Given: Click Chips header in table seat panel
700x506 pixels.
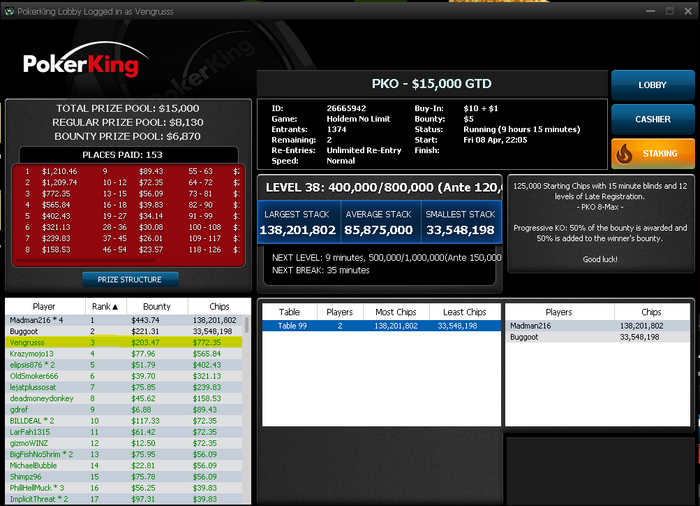Looking at the screenshot, I should (651, 312).
